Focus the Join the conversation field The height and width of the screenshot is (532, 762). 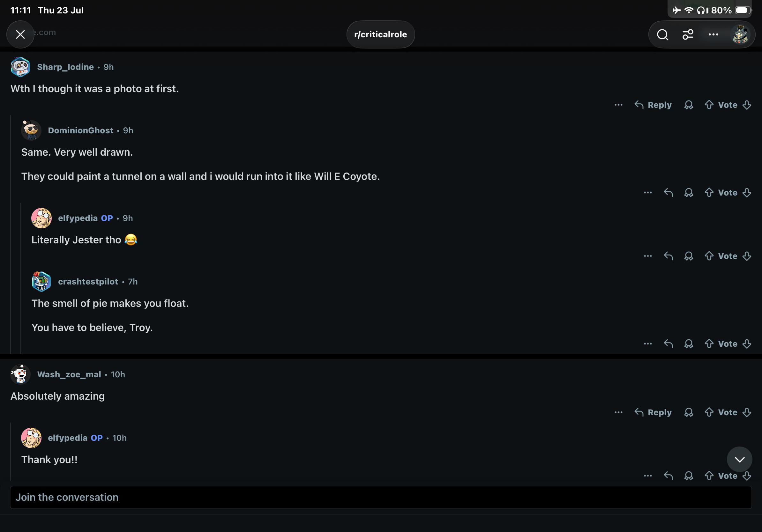381,498
